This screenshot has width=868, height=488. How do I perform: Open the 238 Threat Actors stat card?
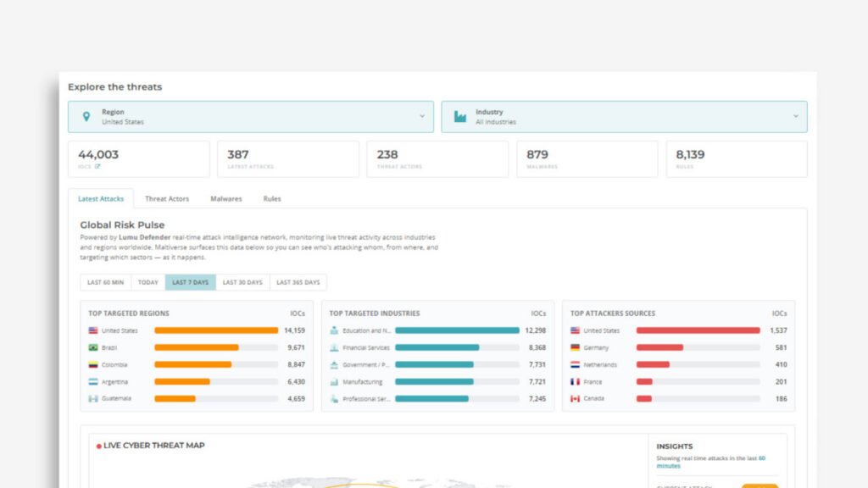click(437, 159)
